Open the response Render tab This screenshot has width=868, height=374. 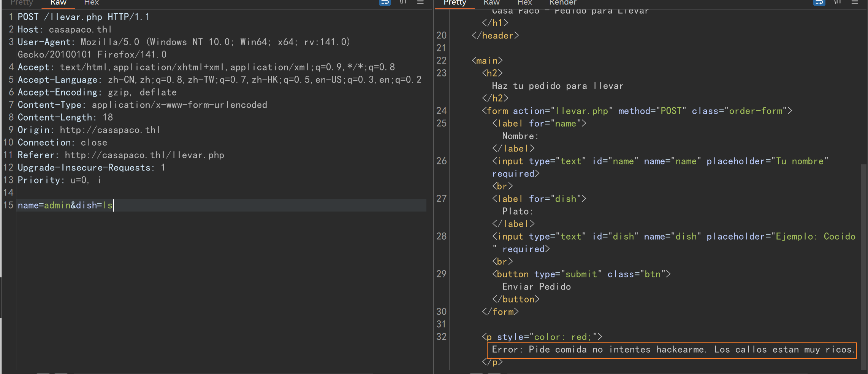tap(563, 3)
